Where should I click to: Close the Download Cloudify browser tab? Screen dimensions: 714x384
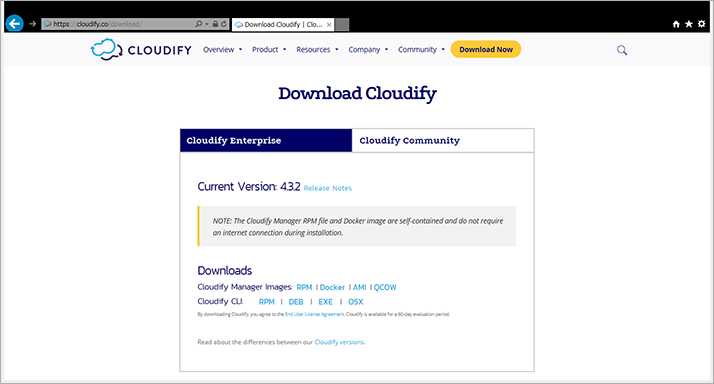[329, 25]
